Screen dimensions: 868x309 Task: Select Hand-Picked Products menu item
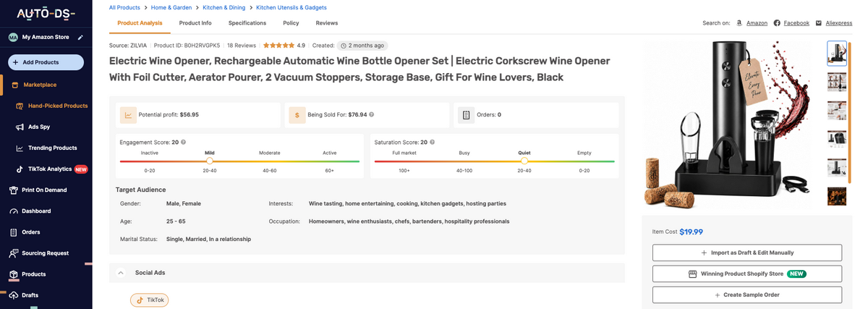[x=58, y=106]
